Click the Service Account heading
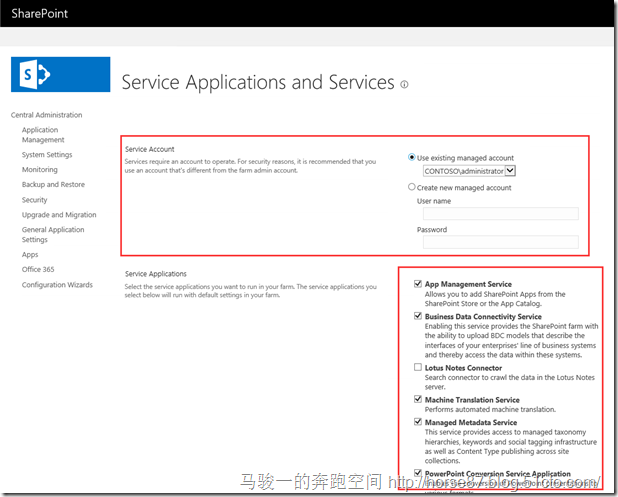Viewport: 618px width, 497px height. pos(149,149)
